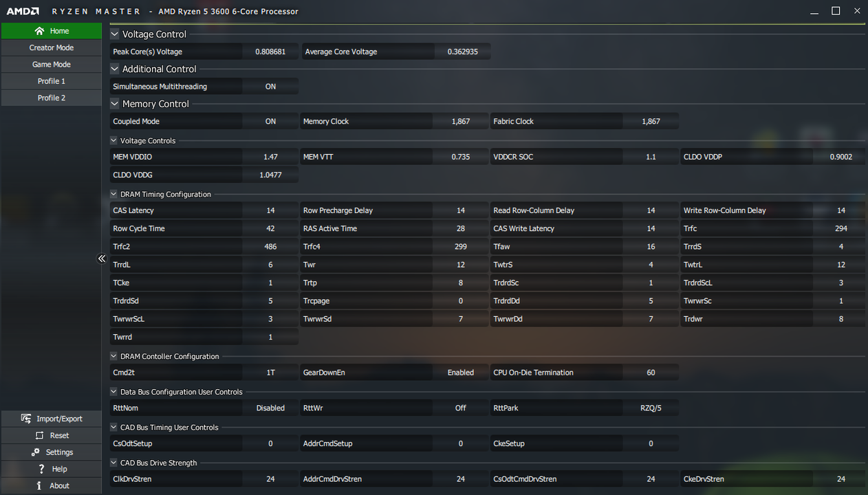
Task: Open the Help question-mark item
Action: [52, 469]
